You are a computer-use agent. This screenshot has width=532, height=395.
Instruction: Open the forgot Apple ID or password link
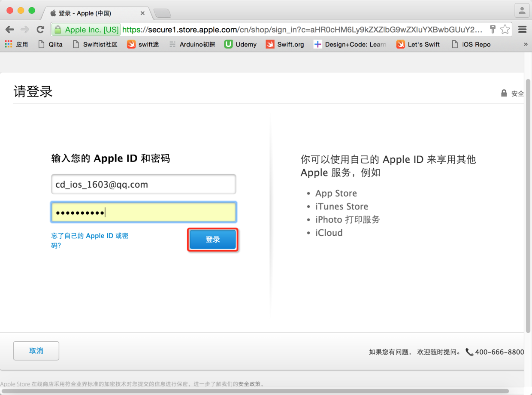(90, 240)
